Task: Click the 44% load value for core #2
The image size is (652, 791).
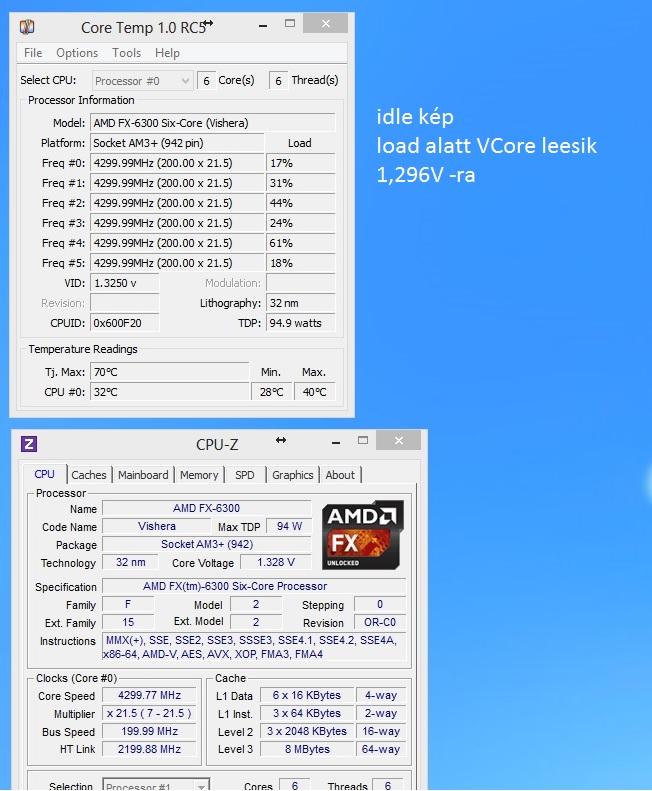Action: [301, 203]
